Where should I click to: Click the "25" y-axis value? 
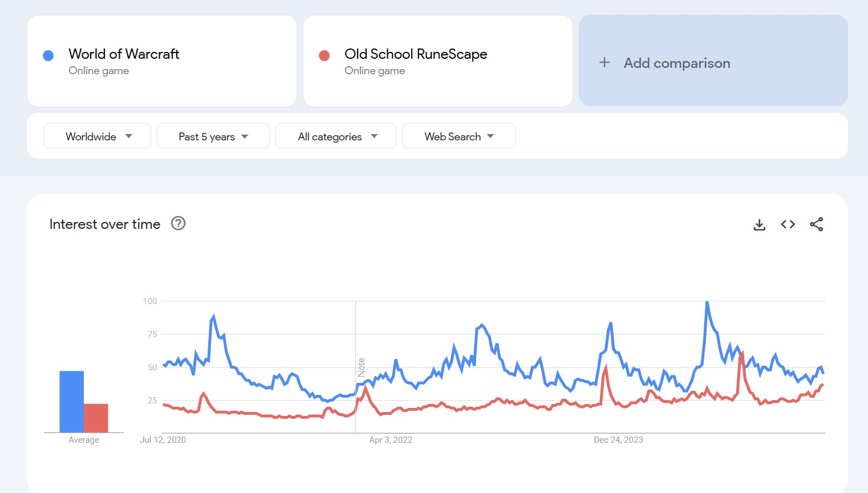[x=152, y=401]
